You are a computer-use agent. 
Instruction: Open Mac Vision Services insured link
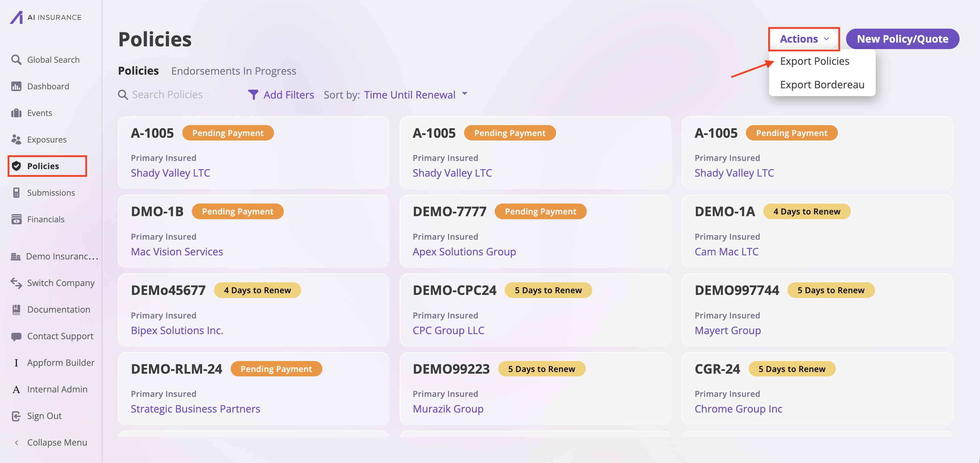(177, 252)
